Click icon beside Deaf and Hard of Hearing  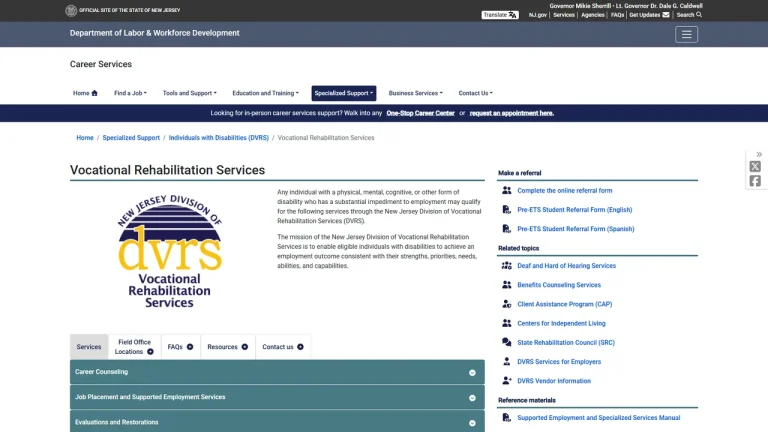point(506,265)
